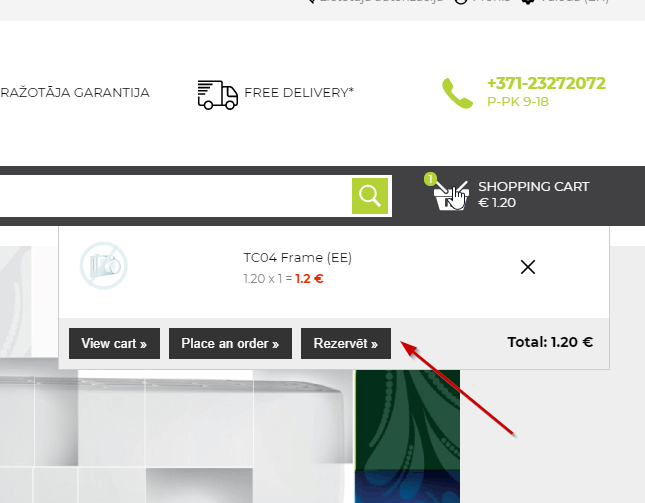The height and width of the screenshot is (503, 645).
Task: Click the delivery truck icon
Action: click(x=218, y=95)
